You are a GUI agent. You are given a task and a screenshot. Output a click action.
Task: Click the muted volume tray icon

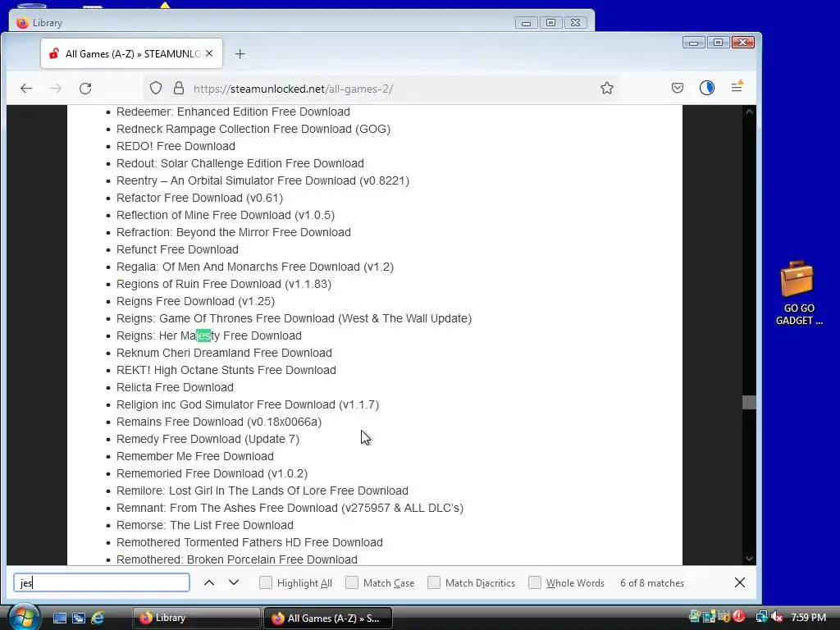point(776,618)
